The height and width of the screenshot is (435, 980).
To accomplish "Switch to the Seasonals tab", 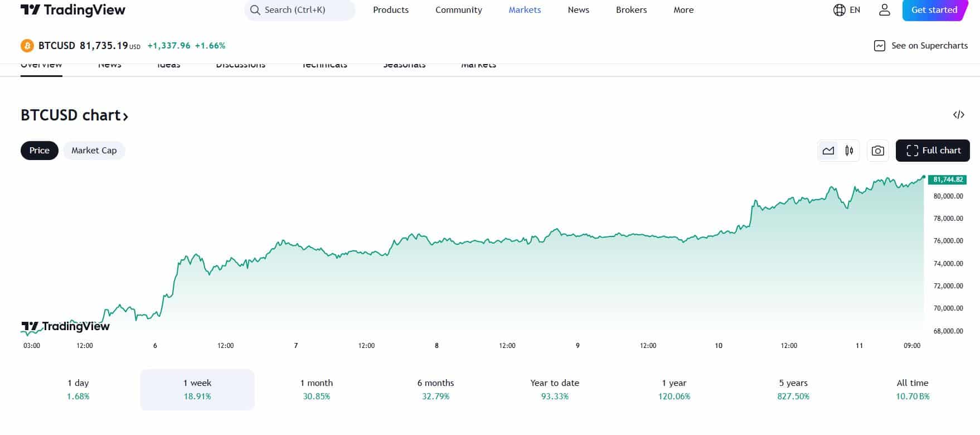I will pos(404,66).
